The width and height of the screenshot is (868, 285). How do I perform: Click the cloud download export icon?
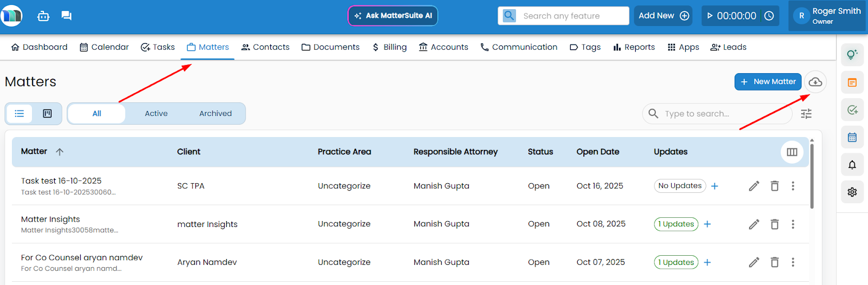click(815, 82)
